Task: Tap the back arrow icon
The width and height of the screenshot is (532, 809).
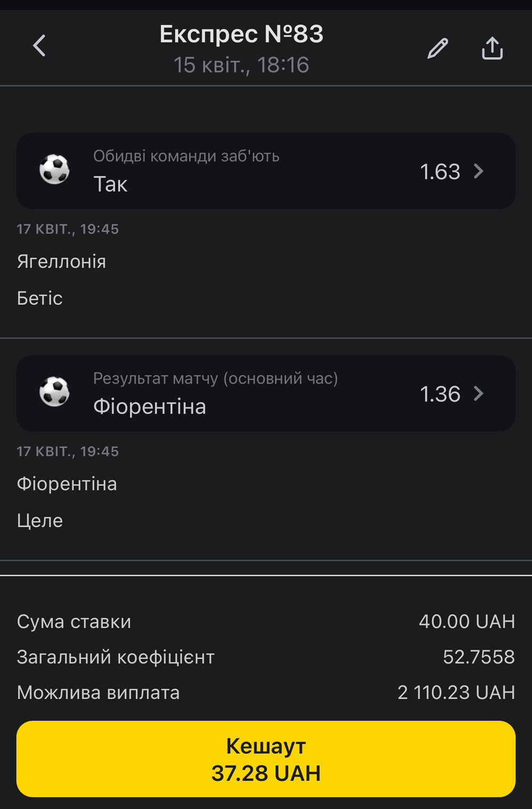Action: (39, 46)
